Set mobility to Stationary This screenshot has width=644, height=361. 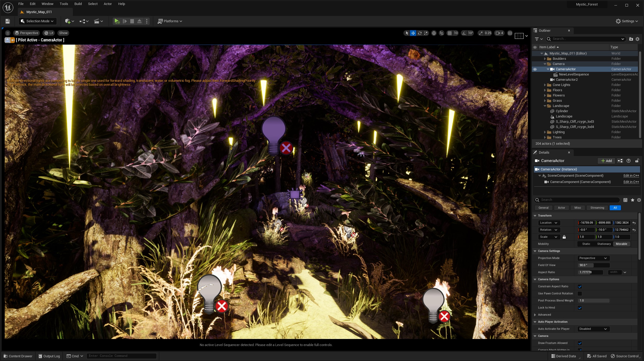pos(604,244)
